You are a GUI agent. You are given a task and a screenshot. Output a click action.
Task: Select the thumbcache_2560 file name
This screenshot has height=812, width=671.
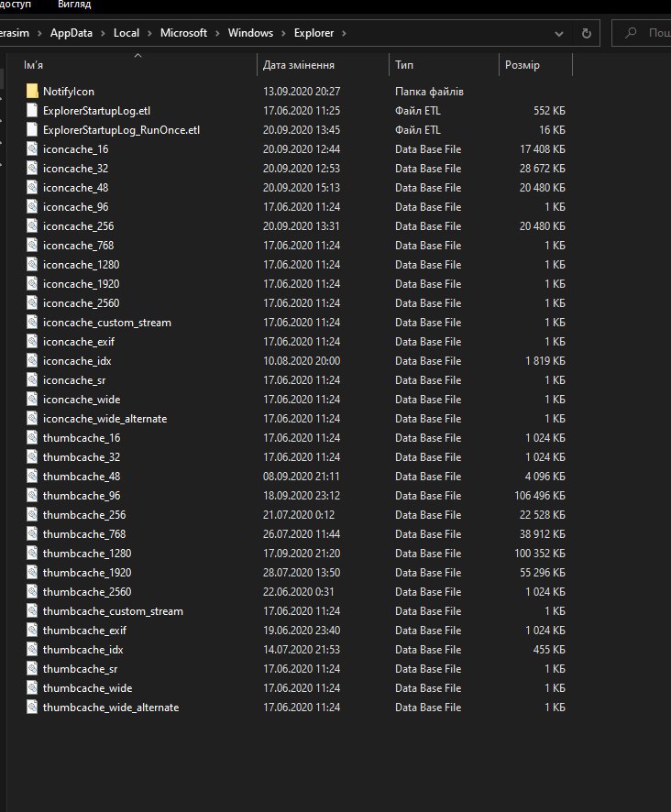(87, 592)
